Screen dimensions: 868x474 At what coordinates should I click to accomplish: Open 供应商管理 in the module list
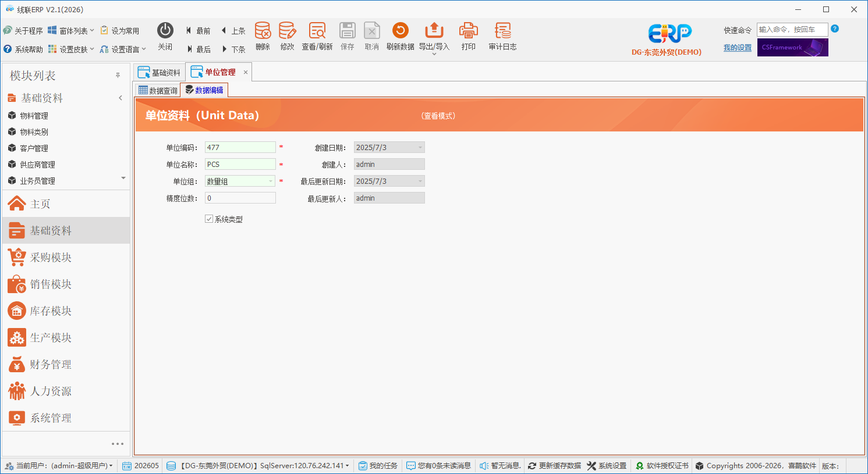37,165
